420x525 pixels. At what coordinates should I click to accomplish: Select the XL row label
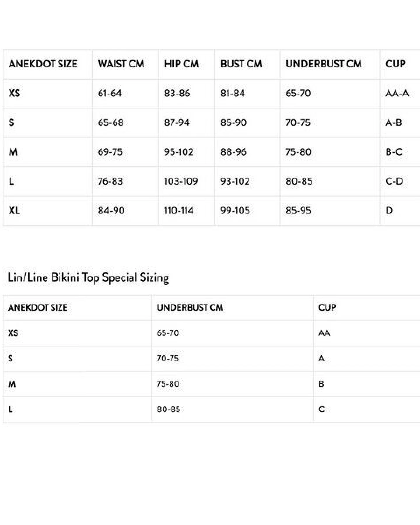14,210
